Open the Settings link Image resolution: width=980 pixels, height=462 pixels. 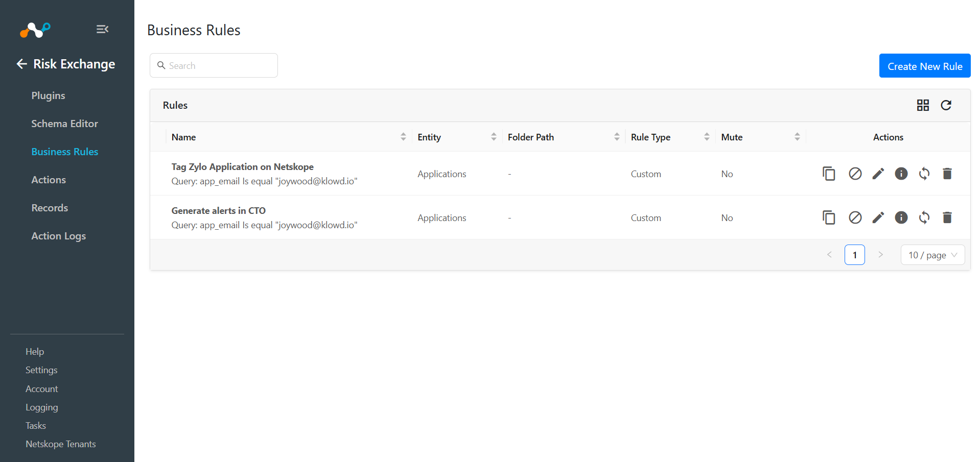tap(41, 370)
